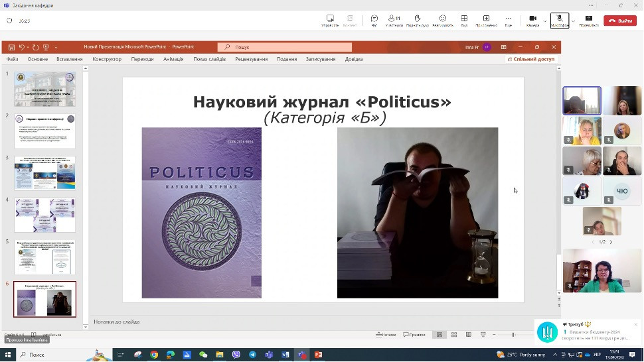
Task: Select slide 3 thumbnail in the panel
Action: pos(45,173)
